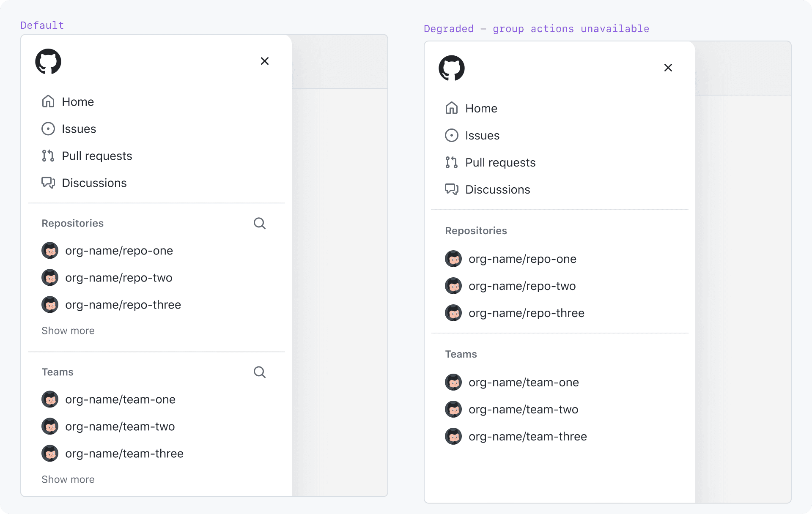812x514 pixels.
Task: Open org-name/team-three in the Degraded panel
Action: 527,436
